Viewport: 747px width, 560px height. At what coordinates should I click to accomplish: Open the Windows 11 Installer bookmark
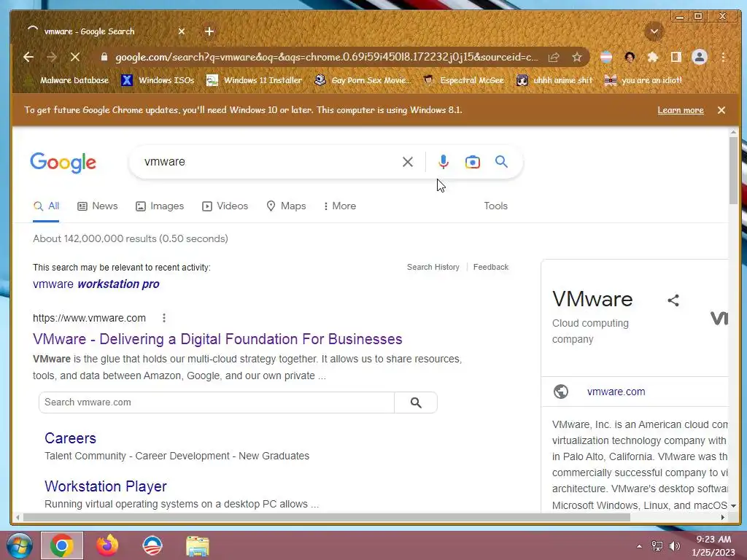pyautogui.click(x=255, y=80)
